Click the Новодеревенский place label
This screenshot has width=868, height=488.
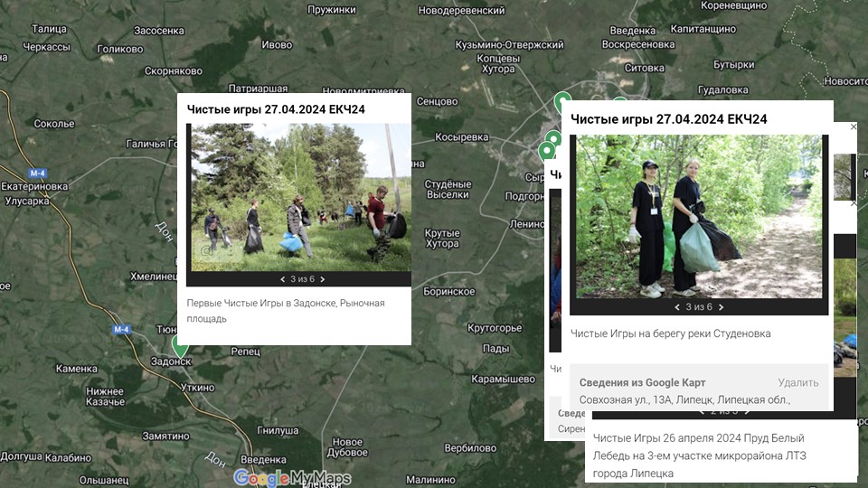[x=461, y=11]
